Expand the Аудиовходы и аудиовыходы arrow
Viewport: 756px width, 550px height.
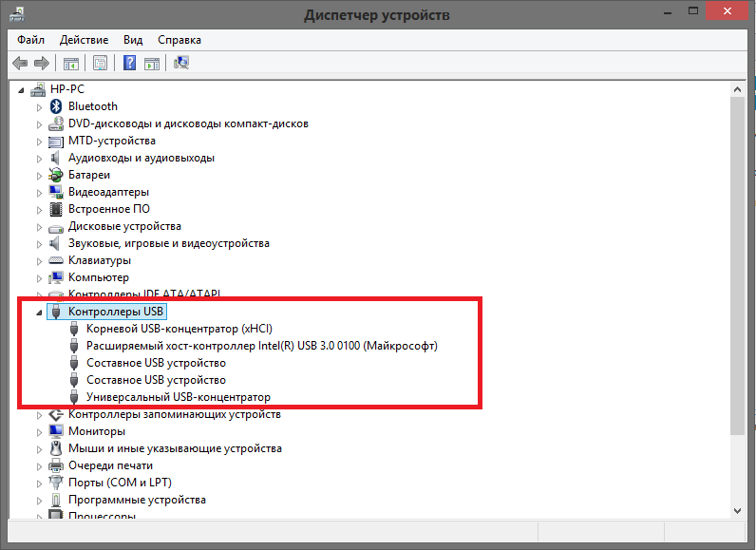pos(40,159)
